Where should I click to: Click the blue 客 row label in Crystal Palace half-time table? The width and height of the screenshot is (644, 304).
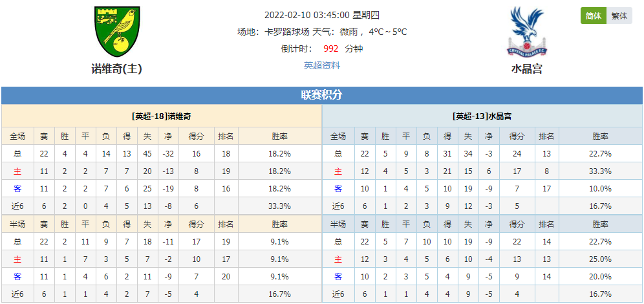pyautogui.click(x=338, y=276)
